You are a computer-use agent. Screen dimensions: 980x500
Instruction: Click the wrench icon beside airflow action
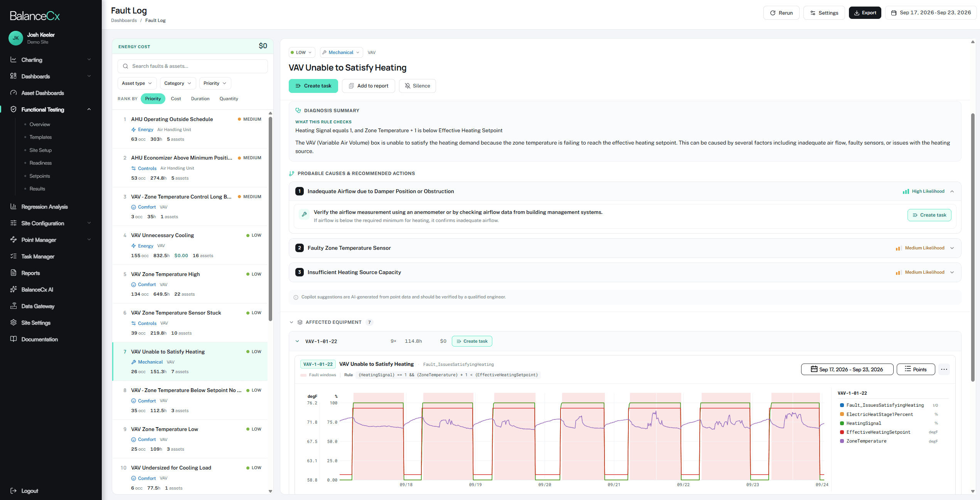coord(304,214)
